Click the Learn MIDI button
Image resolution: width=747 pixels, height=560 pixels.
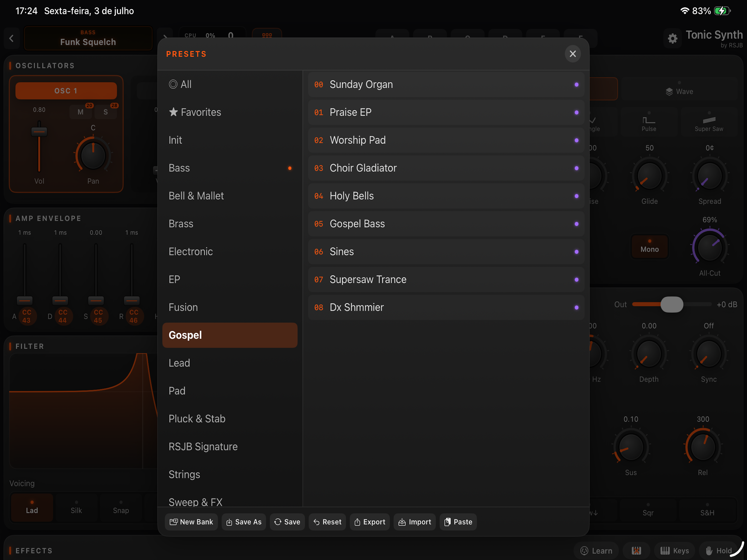tap(596, 550)
